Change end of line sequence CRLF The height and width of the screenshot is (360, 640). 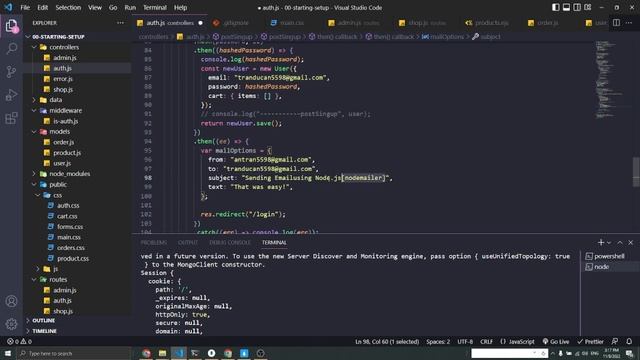point(486,342)
